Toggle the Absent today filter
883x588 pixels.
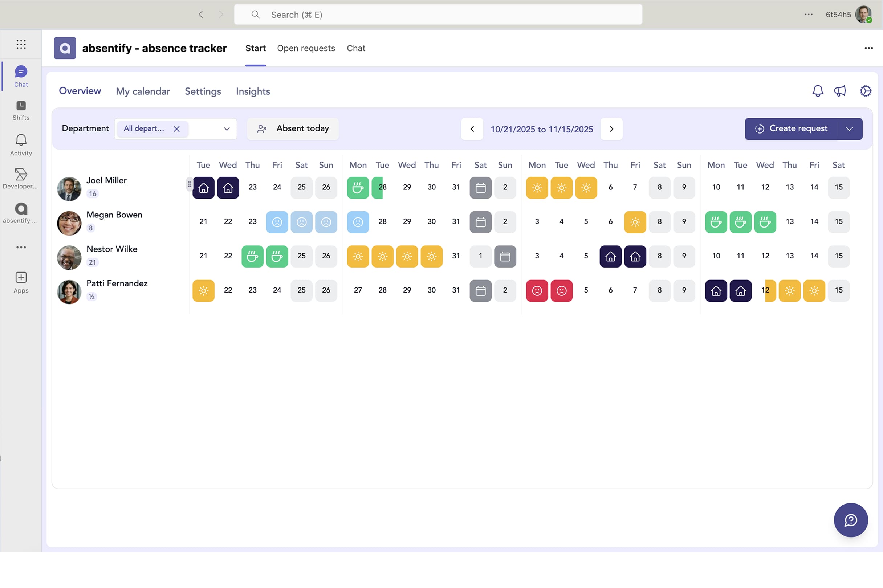point(293,128)
